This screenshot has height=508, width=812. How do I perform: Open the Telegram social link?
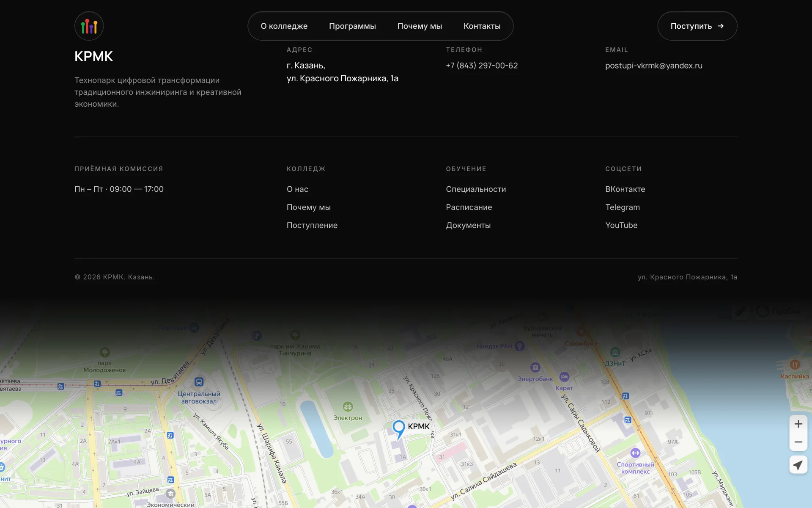point(623,207)
